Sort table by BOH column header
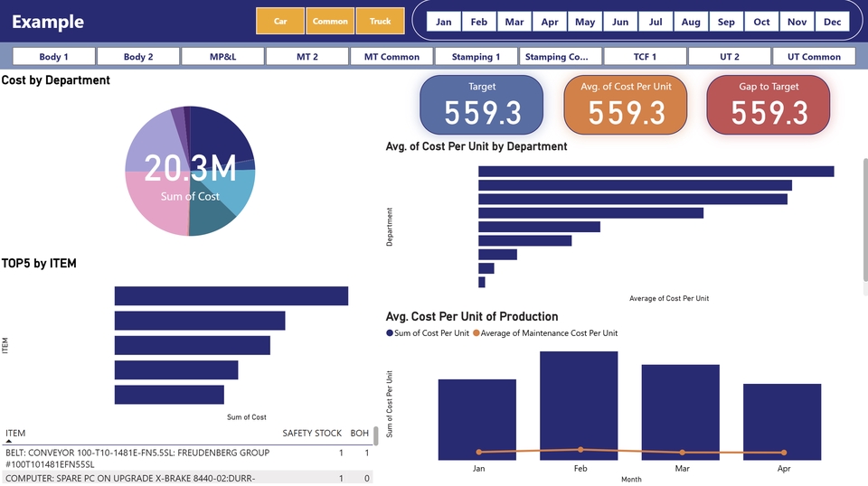The height and width of the screenshot is (486, 868). (359, 434)
